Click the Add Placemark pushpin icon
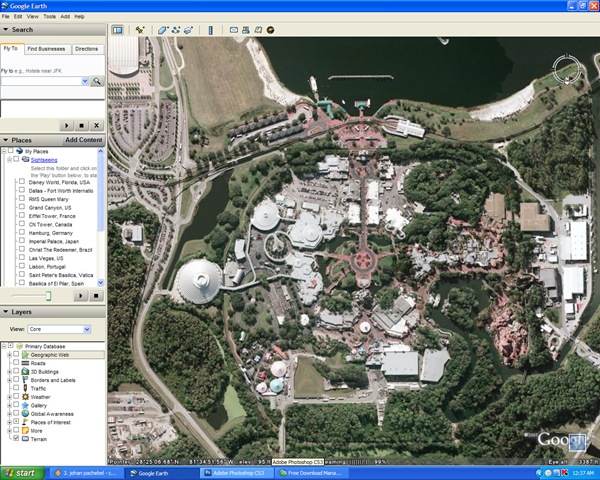 tap(140, 30)
